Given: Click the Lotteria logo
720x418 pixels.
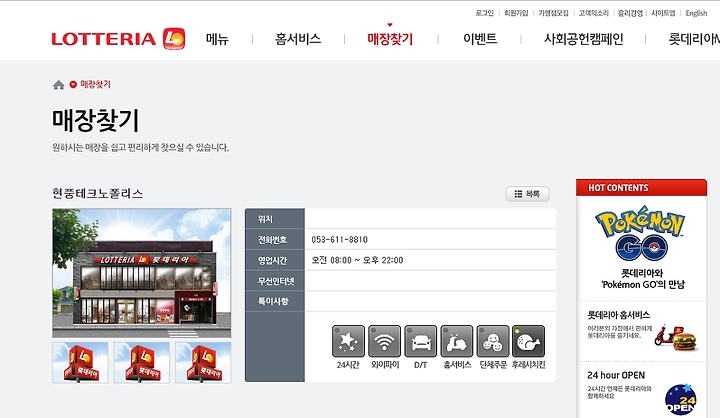Looking at the screenshot, I should coord(118,39).
